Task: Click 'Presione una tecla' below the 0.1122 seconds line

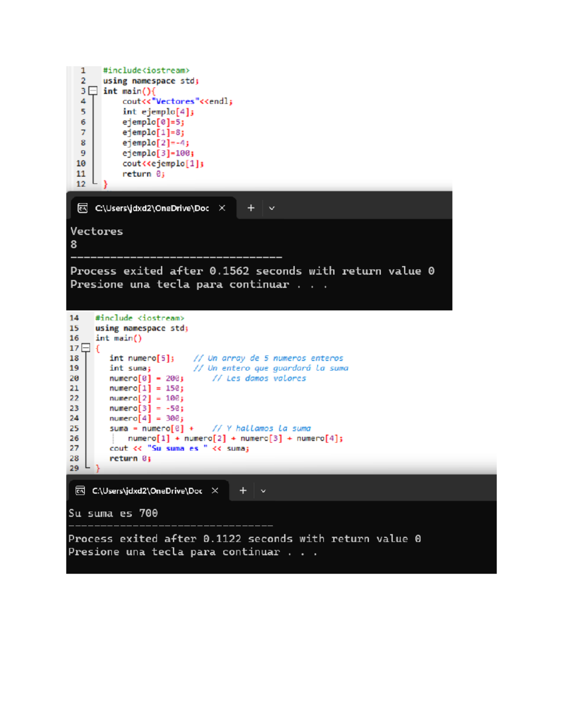Action: [x=193, y=552]
